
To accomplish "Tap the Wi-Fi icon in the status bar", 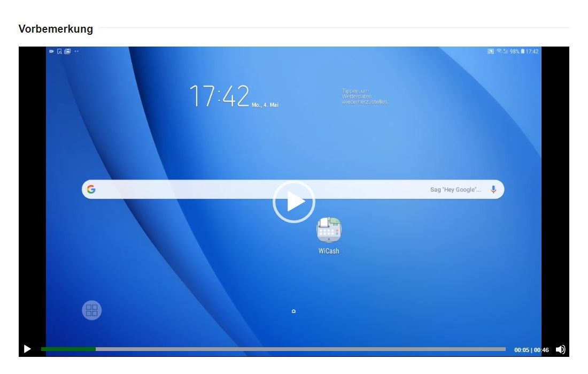I will point(499,51).
